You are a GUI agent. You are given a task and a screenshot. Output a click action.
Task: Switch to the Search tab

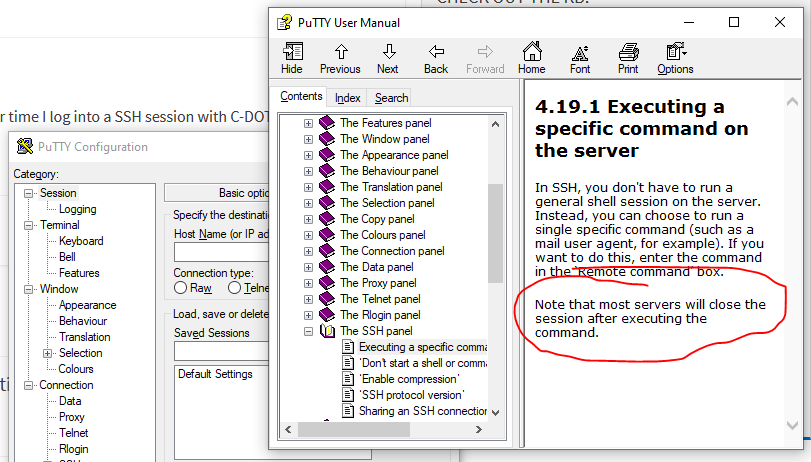[x=392, y=98]
